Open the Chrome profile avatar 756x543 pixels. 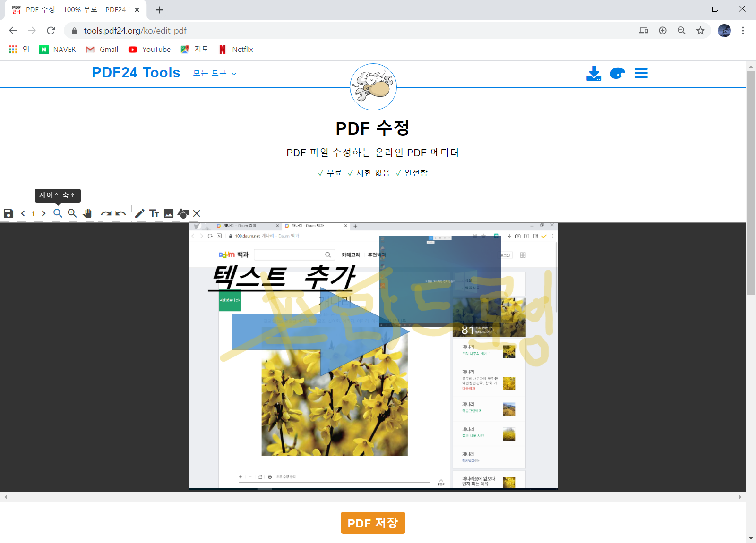click(x=724, y=31)
